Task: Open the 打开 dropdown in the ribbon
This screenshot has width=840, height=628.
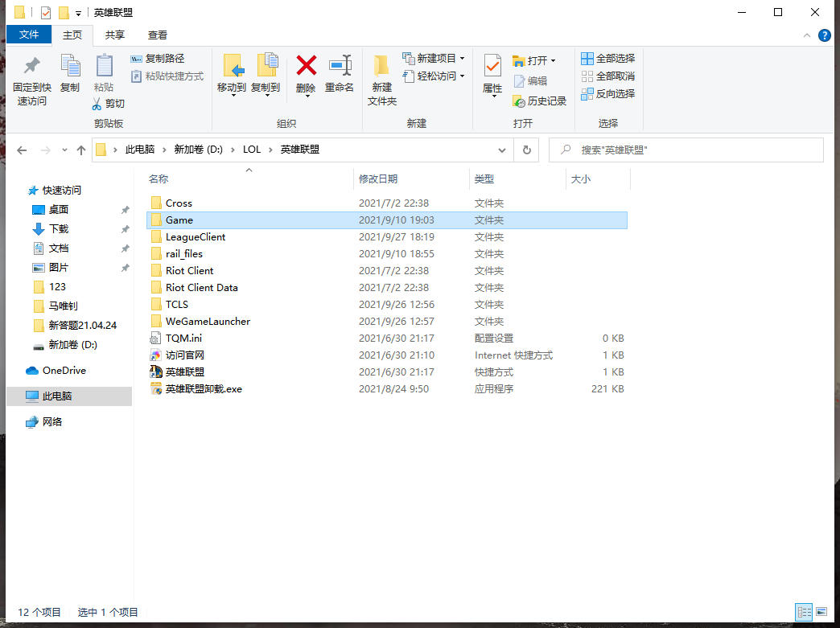Action: 534,60
